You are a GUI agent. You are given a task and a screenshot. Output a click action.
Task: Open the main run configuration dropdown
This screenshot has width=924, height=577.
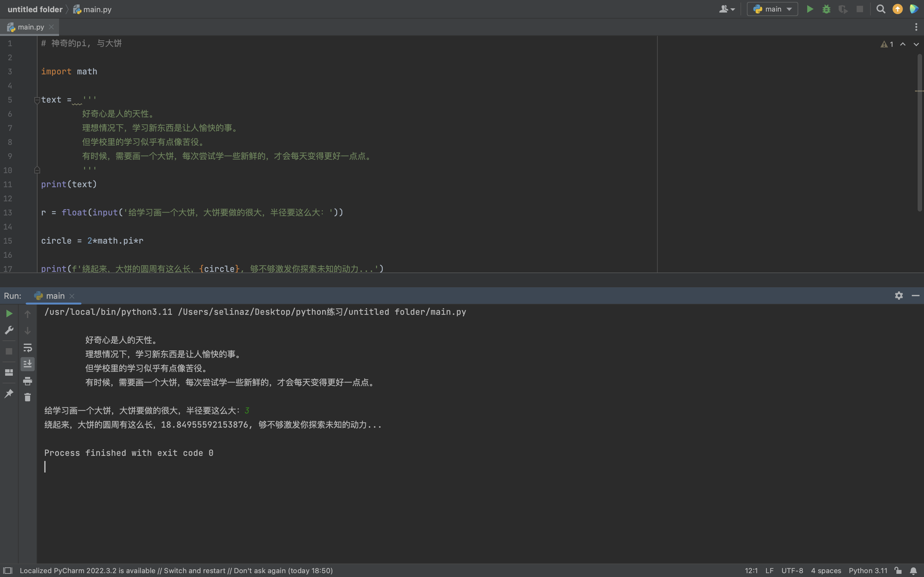(x=773, y=9)
